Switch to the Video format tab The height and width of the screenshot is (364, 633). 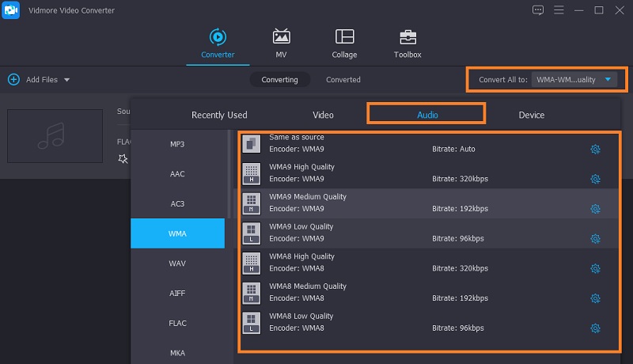[x=323, y=115]
